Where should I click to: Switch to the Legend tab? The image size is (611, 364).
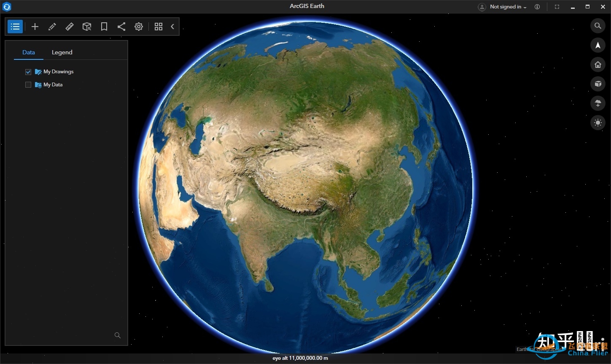[x=62, y=52]
